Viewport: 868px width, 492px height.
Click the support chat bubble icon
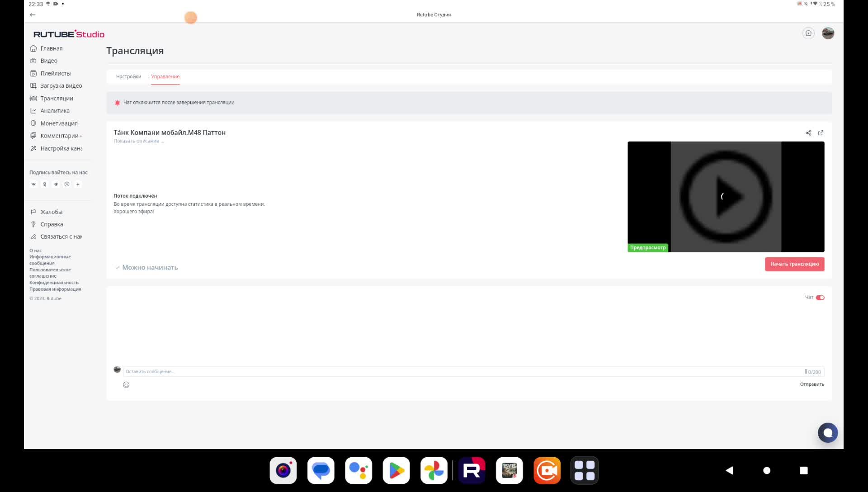coord(827,433)
